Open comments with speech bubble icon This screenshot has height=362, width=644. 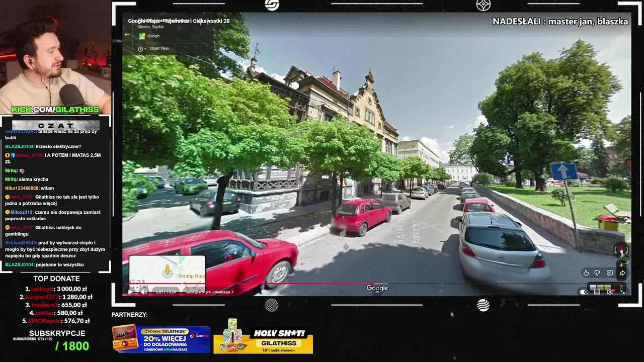click(610, 273)
